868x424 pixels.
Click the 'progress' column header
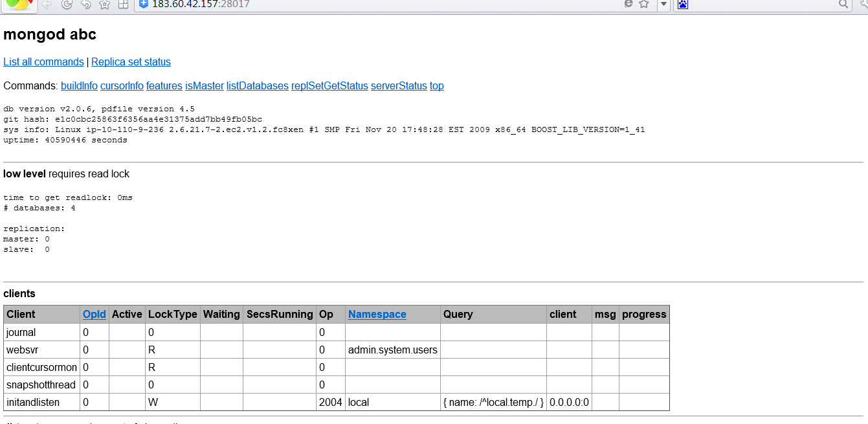[644, 315]
